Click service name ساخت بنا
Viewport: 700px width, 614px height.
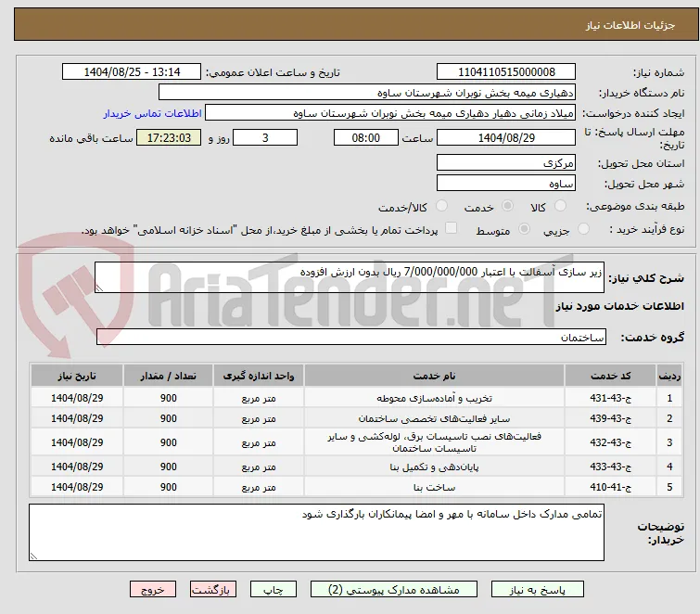435,487
